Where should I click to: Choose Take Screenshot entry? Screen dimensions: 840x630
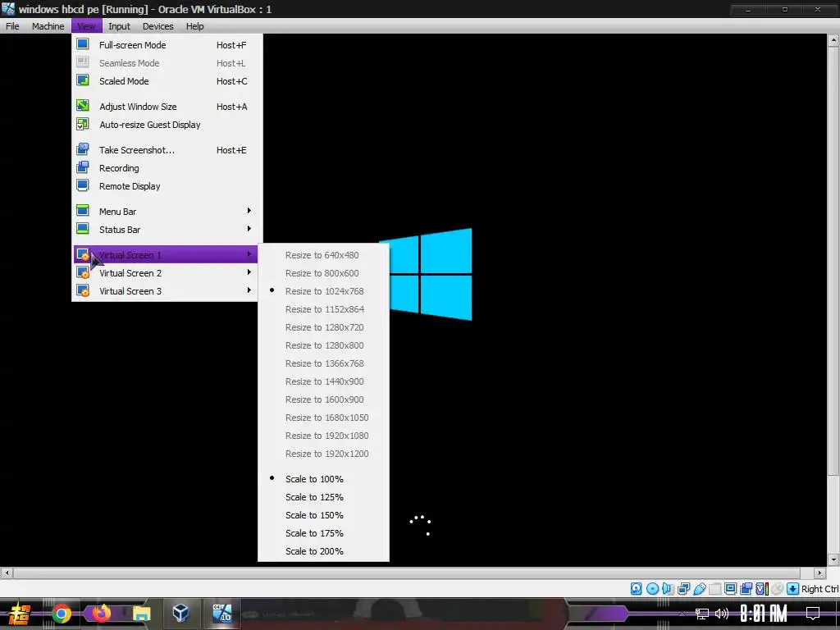[167, 150]
